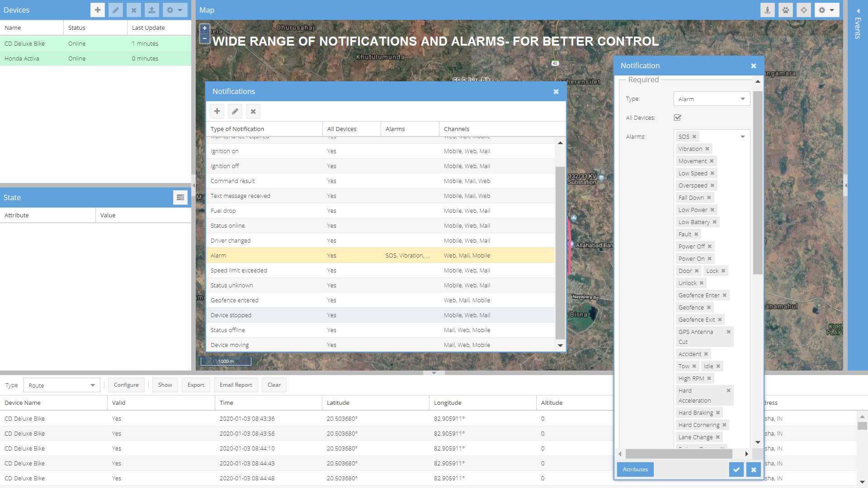
Task: Add a new device with plus icon
Action: [98, 10]
